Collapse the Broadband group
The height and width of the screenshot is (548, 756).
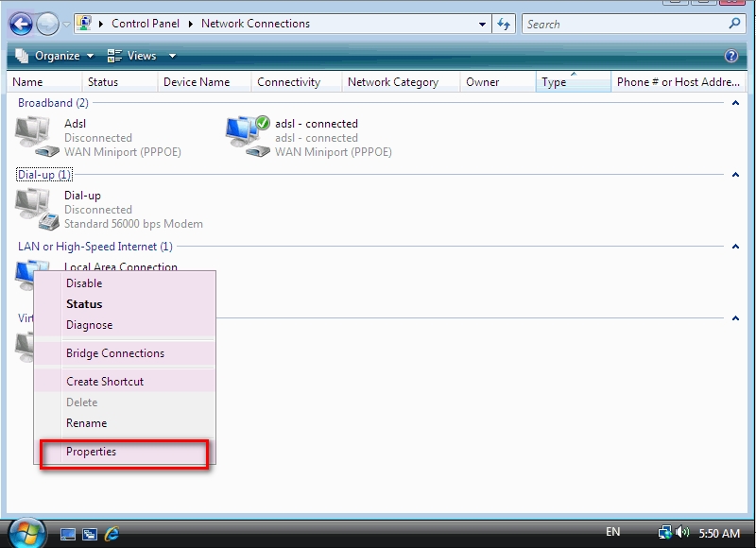[735, 103]
